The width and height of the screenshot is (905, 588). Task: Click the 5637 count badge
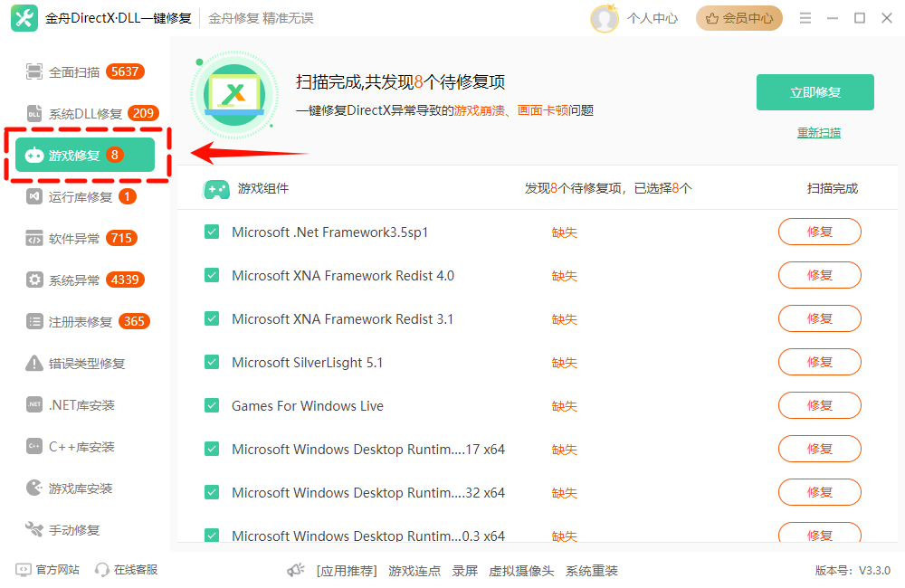[125, 72]
